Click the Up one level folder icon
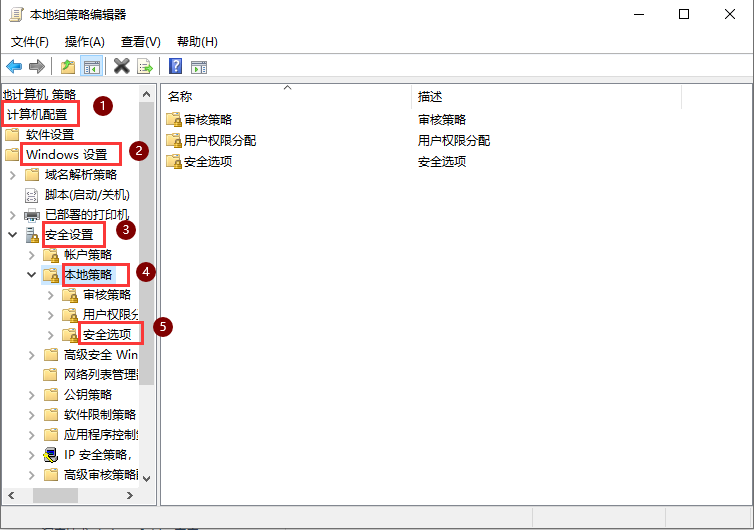The width and height of the screenshot is (754, 530). [x=67, y=67]
